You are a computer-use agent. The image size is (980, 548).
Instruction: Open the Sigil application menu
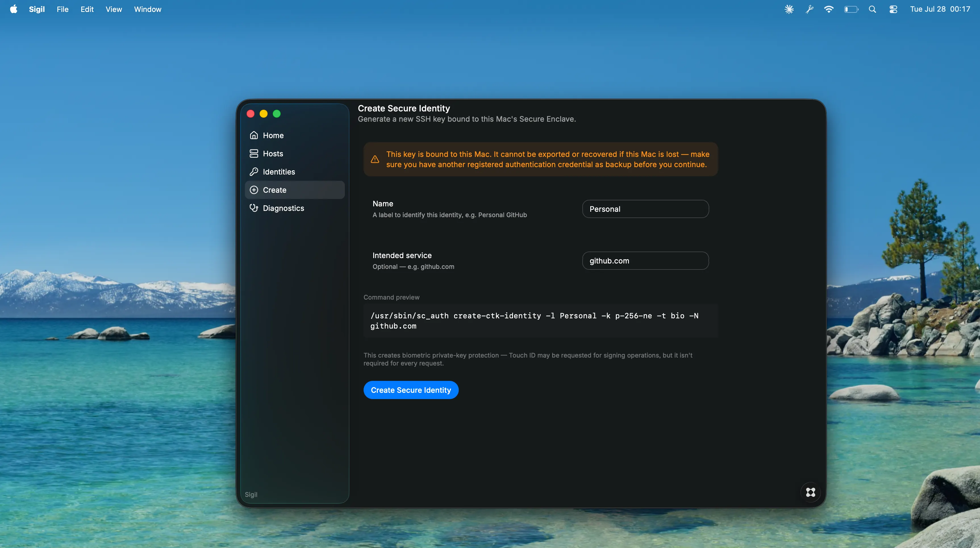point(37,9)
